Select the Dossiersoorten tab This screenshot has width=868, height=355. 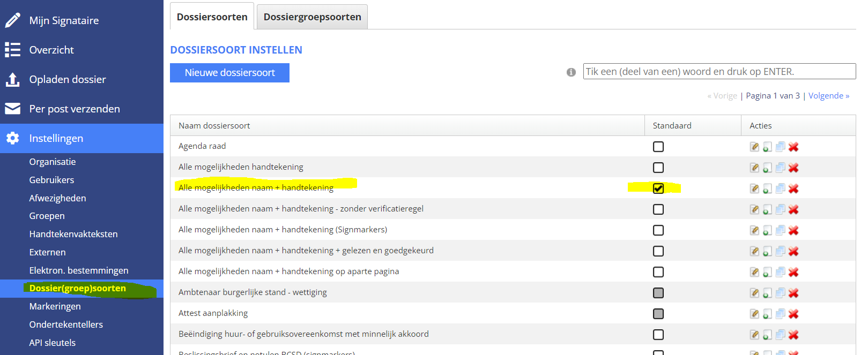212,17
